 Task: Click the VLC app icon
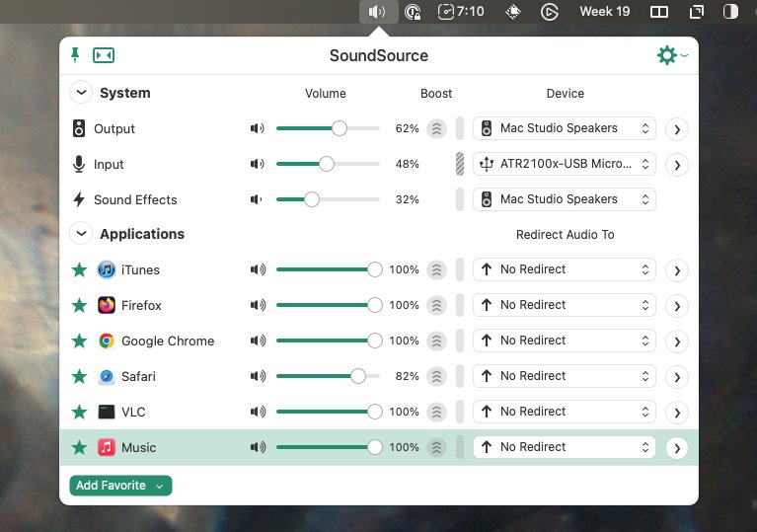coord(107,412)
